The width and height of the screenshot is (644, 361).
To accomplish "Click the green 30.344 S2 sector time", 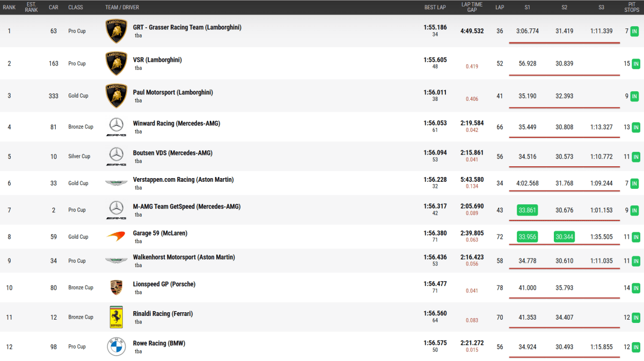I will click(x=564, y=237).
